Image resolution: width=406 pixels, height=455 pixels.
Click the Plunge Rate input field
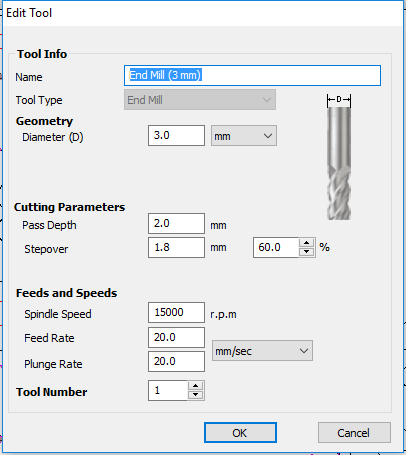click(176, 361)
